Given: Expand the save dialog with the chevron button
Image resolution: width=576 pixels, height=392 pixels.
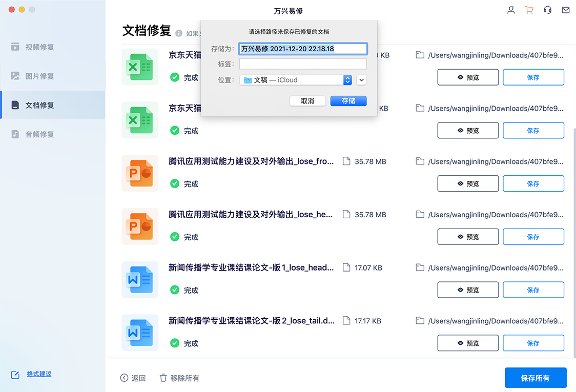Looking at the screenshot, I should pyautogui.click(x=361, y=80).
